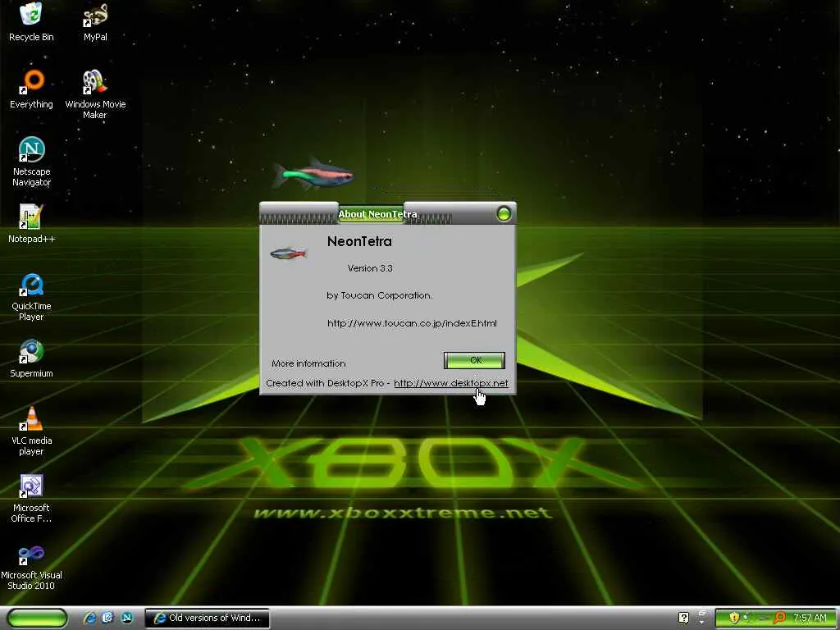Select the Windows Movie Maker shortcut
The width and height of the screenshot is (840, 630).
[95, 94]
